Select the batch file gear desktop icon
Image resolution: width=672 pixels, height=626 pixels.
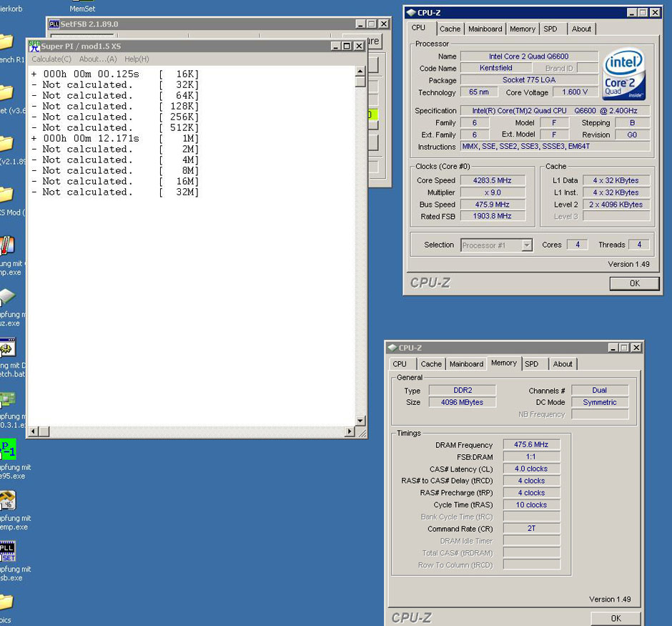[x=7, y=347]
